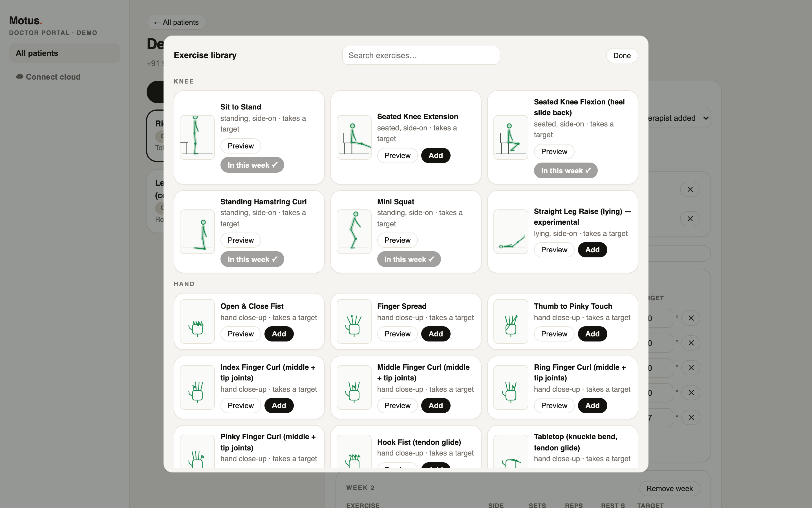Add Index Finger Curl exercise

[279, 406]
